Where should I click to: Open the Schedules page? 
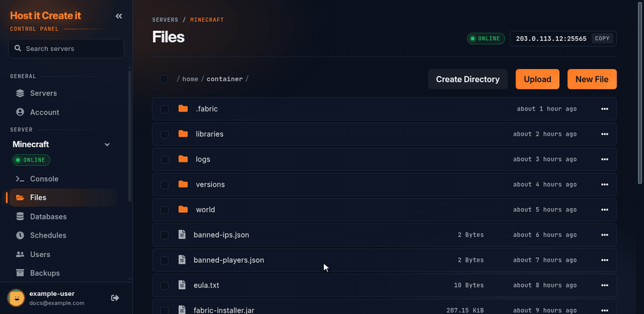click(x=63, y=235)
